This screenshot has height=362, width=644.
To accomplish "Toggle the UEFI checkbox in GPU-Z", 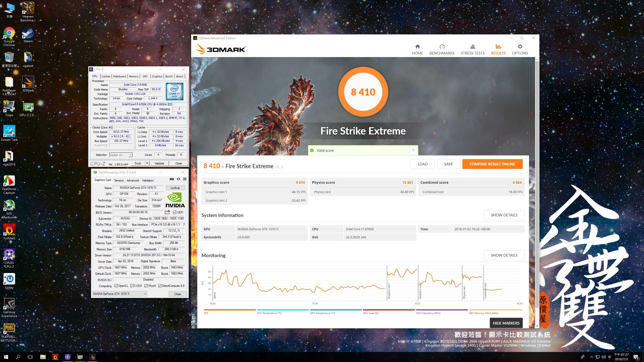I will tap(175, 212).
